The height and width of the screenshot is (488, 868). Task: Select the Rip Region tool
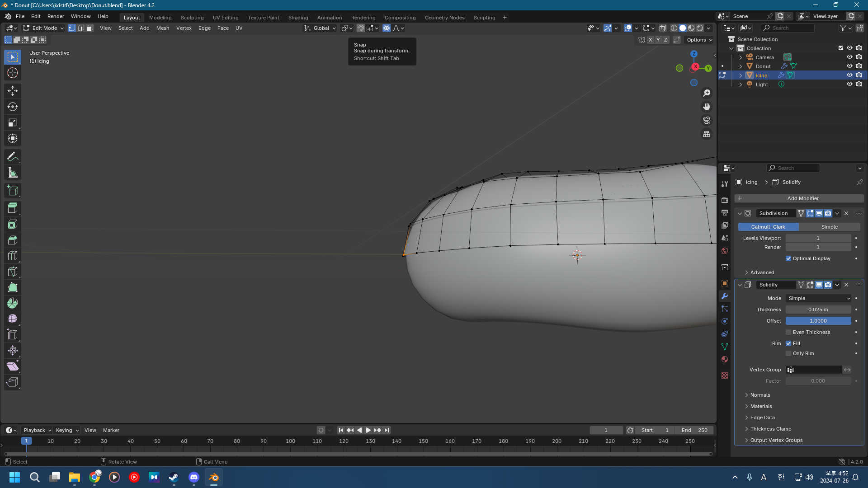point(13,382)
